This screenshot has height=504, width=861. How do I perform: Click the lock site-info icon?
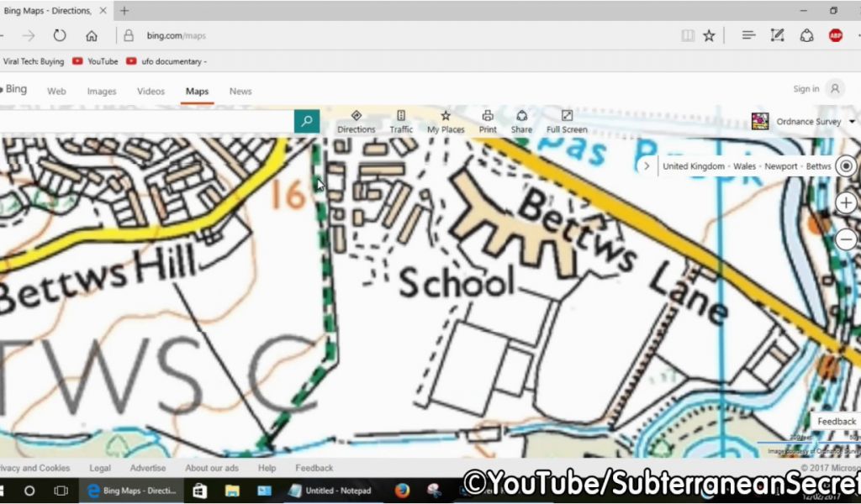(129, 35)
